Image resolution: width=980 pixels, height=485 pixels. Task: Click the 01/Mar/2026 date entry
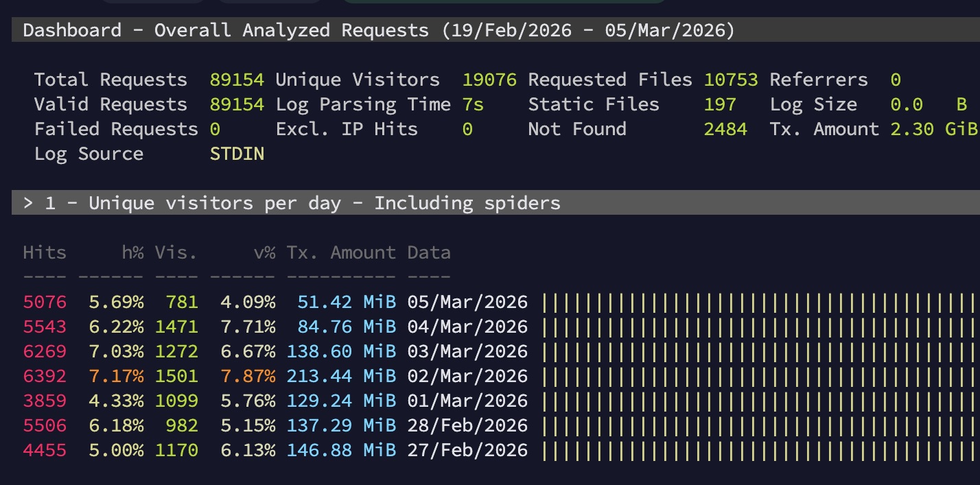coord(467,401)
